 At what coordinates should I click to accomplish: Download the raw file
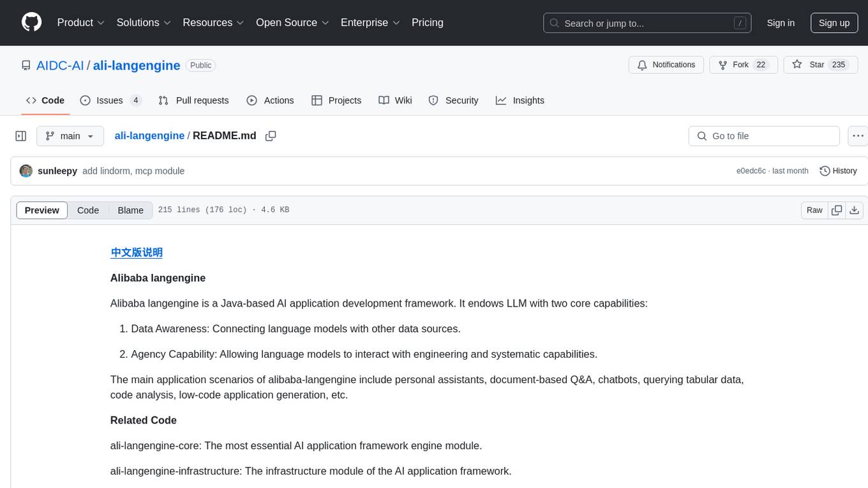(855, 210)
